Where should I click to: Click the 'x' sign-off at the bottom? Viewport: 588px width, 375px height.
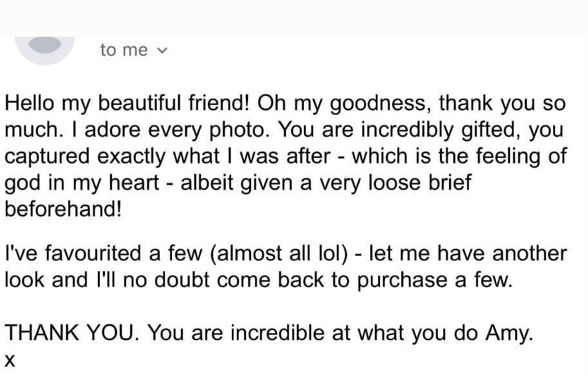point(10,361)
